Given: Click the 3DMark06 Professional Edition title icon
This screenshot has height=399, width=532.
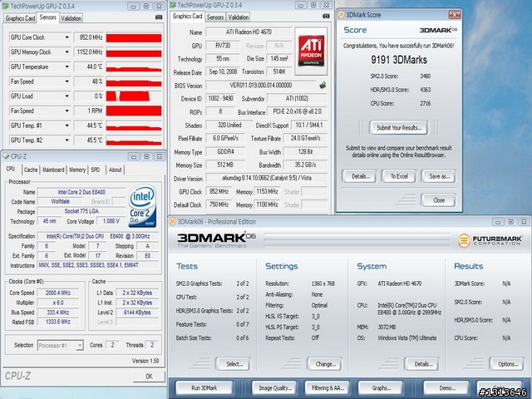Looking at the screenshot, I should tap(173, 222).
